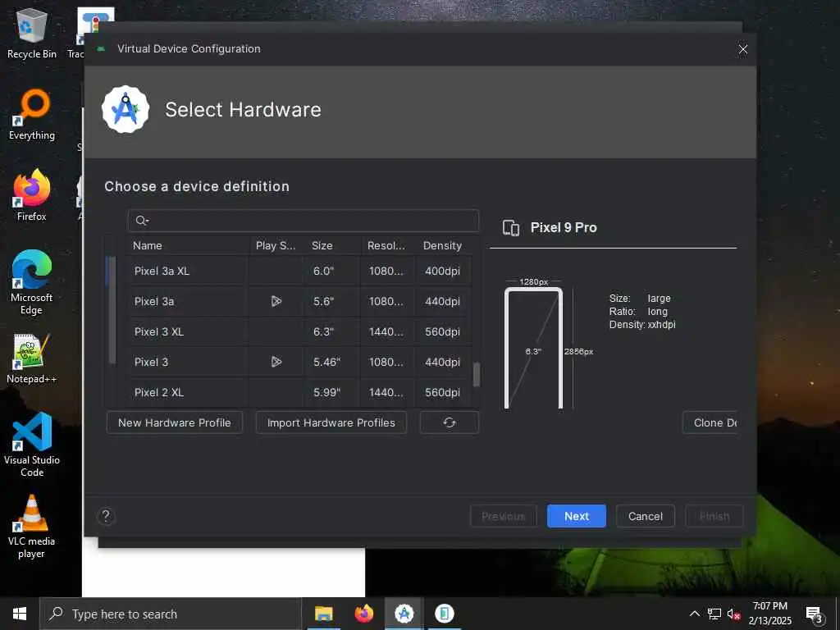This screenshot has width=840, height=630.
Task: Click the 5.99" size cell
Action: 326,393
